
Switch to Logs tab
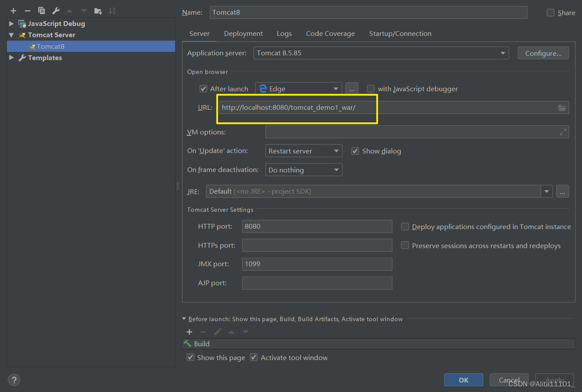284,34
